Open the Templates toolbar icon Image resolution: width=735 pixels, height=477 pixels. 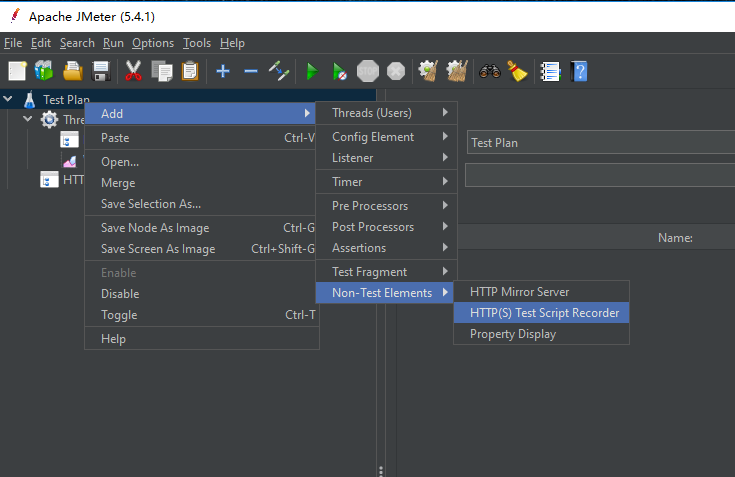click(x=44, y=71)
